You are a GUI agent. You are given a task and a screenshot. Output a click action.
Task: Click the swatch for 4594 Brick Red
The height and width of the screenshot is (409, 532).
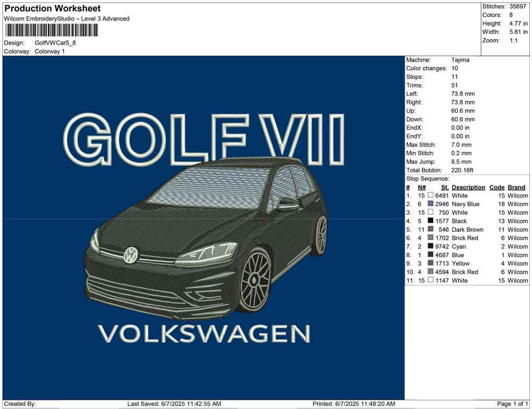(430, 272)
